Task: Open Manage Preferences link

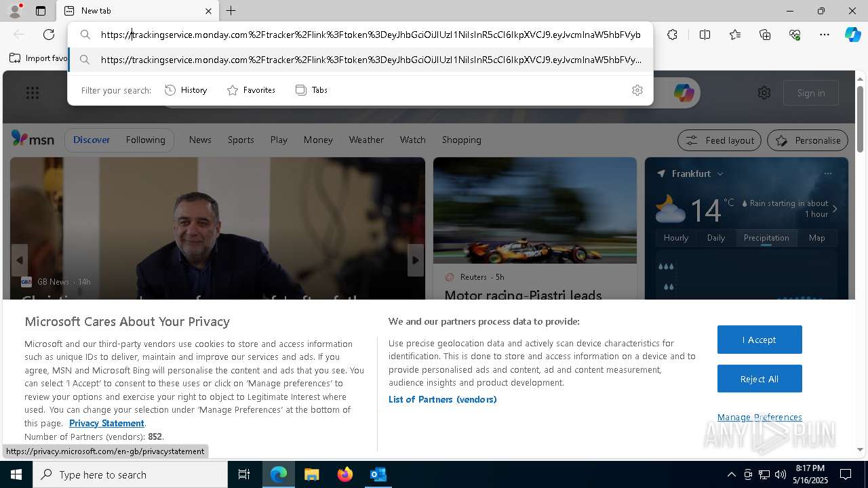Action: [x=759, y=417]
